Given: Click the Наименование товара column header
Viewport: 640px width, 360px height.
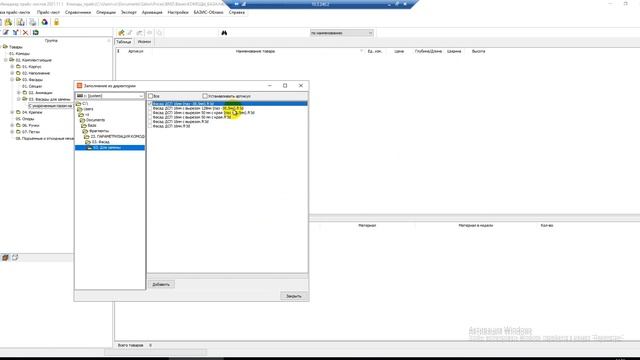Looking at the screenshot, I should pos(255,51).
